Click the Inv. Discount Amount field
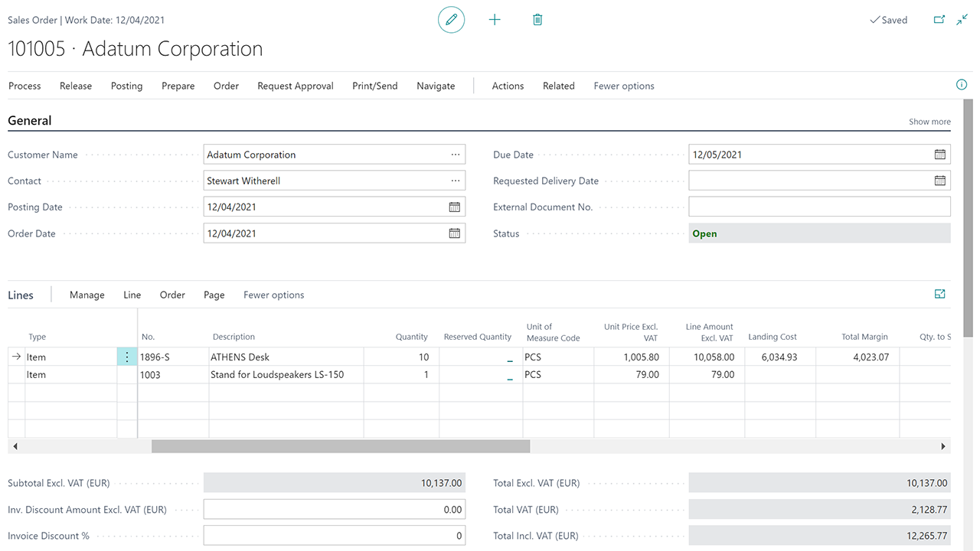Screen dimensions: 980x551 pyautogui.click(x=335, y=510)
